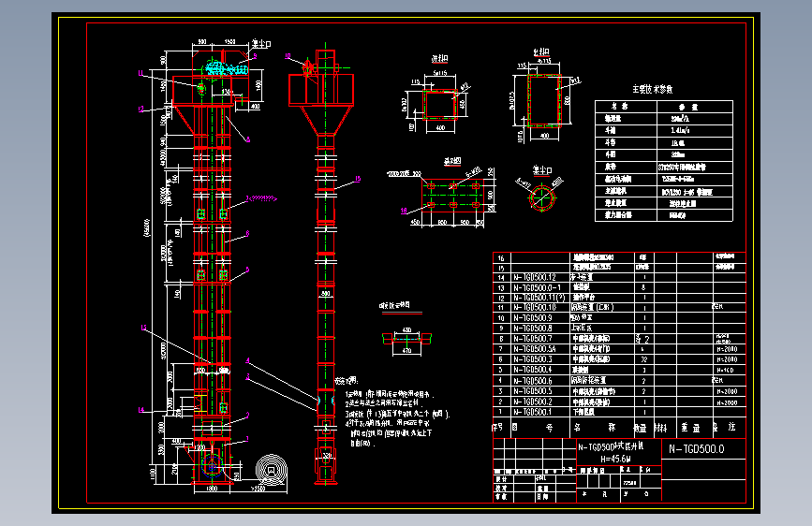Click the circular dust port flange drawing

point(541,197)
